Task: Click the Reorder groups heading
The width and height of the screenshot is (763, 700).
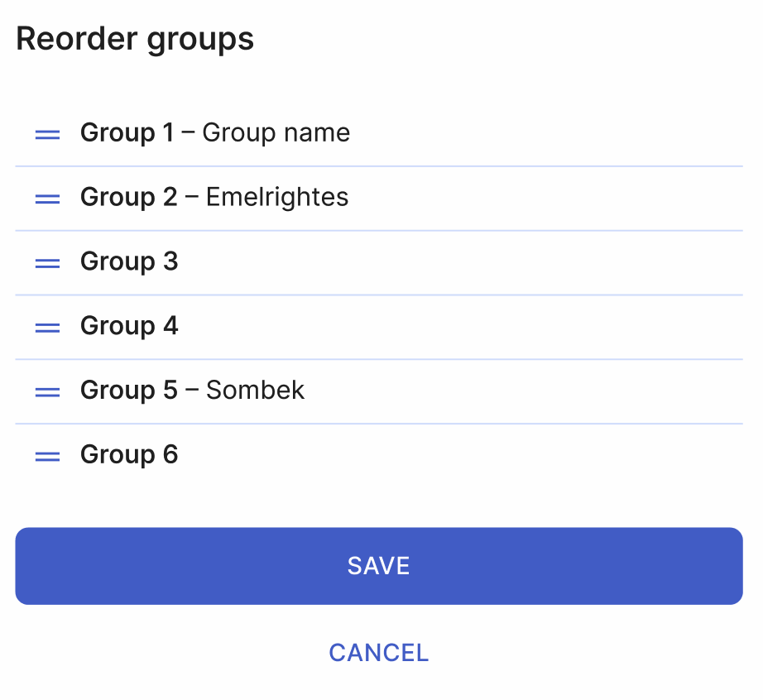Action: coord(135,38)
